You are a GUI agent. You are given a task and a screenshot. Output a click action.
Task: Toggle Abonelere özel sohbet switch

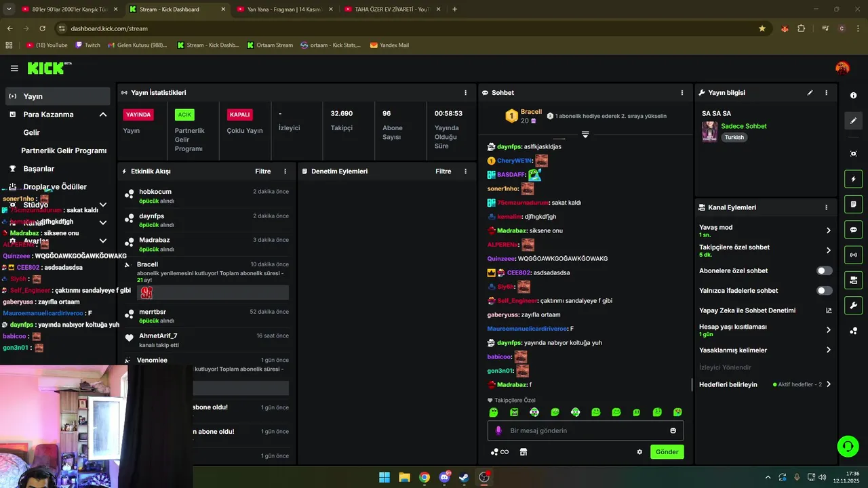(x=825, y=270)
